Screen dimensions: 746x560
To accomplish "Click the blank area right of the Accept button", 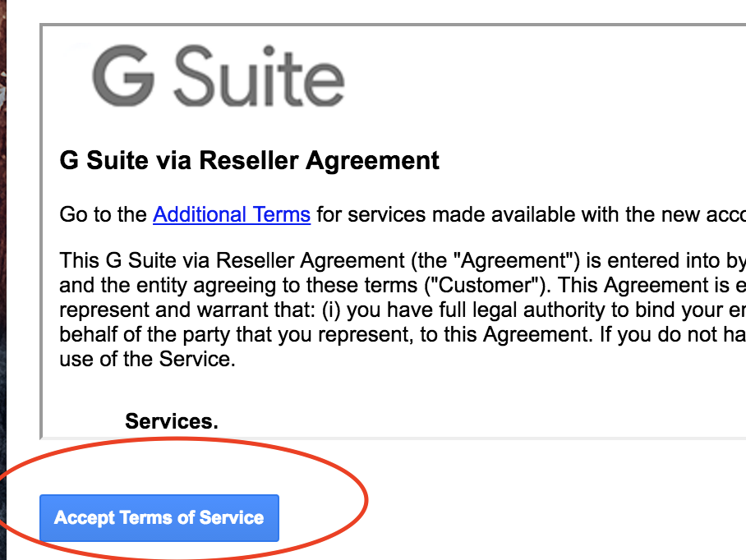I will [x=534, y=517].
